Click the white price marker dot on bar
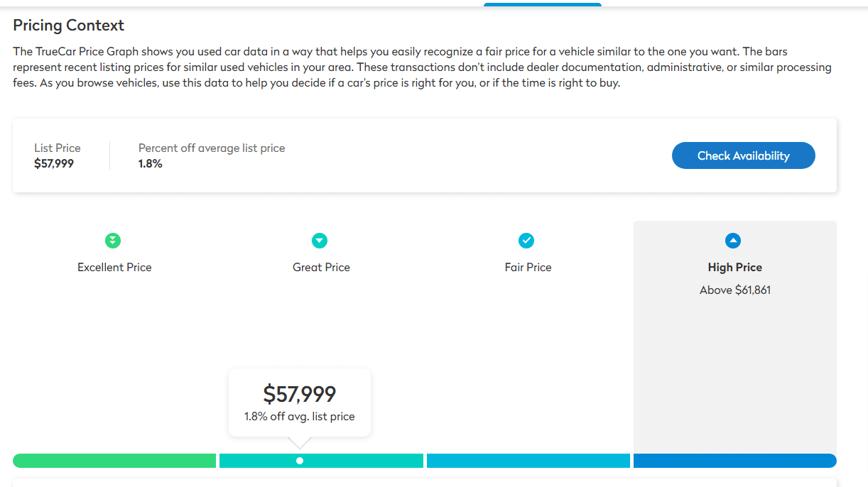868x487 pixels. click(300, 461)
